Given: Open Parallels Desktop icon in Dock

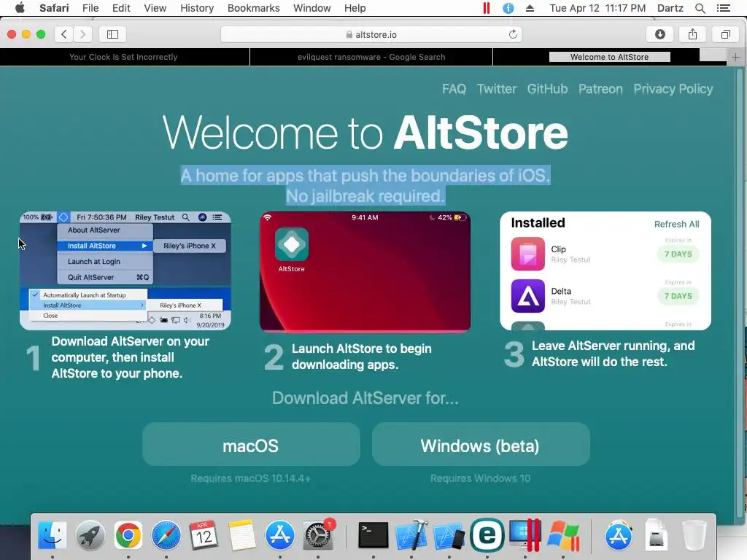Looking at the screenshot, I should click(525, 535).
